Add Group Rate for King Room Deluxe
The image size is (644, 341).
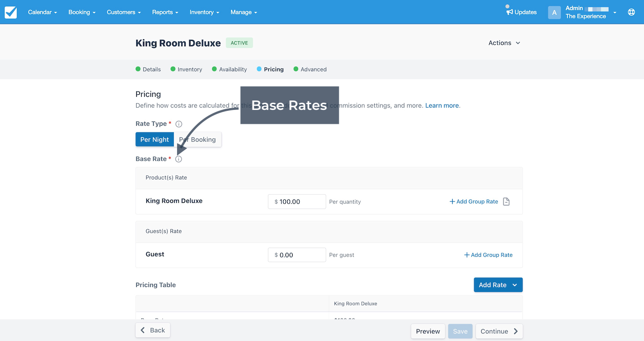click(474, 201)
